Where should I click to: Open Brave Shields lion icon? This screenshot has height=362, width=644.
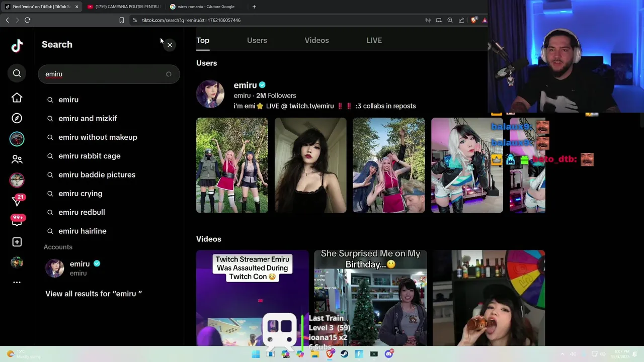pyautogui.click(x=473, y=20)
